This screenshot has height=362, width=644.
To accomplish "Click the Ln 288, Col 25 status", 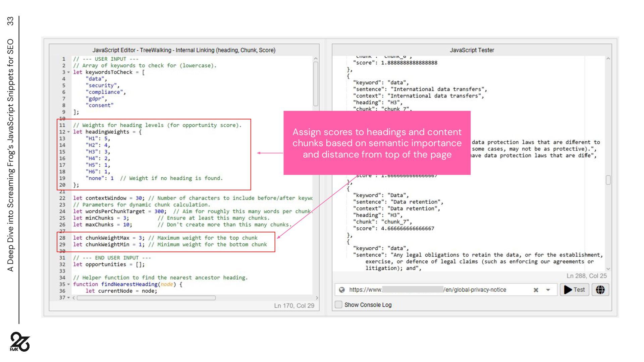I will click(x=587, y=276).
